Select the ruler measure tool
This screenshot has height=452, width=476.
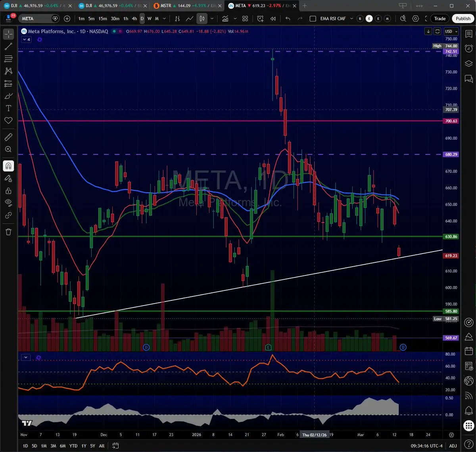click(x=8, y=137)
